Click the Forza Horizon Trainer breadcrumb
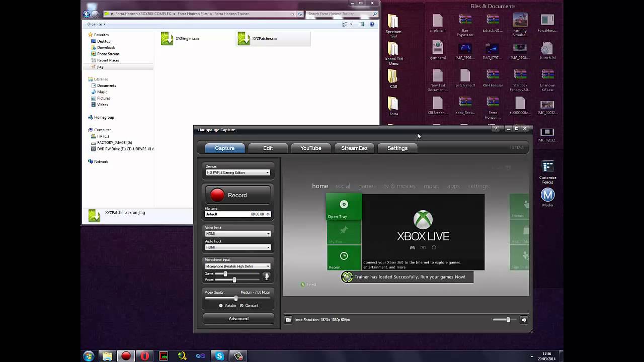644x362 pixels. point(231,14)
